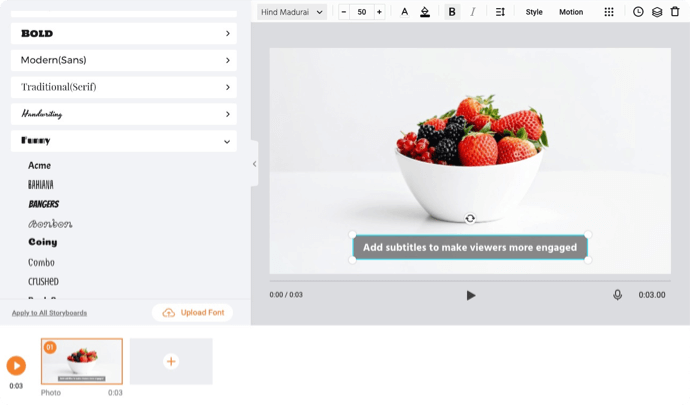Viewport: 690px width, 405px height.
Task: Click the 0:03.00 duration value
Action: (652, 295)
